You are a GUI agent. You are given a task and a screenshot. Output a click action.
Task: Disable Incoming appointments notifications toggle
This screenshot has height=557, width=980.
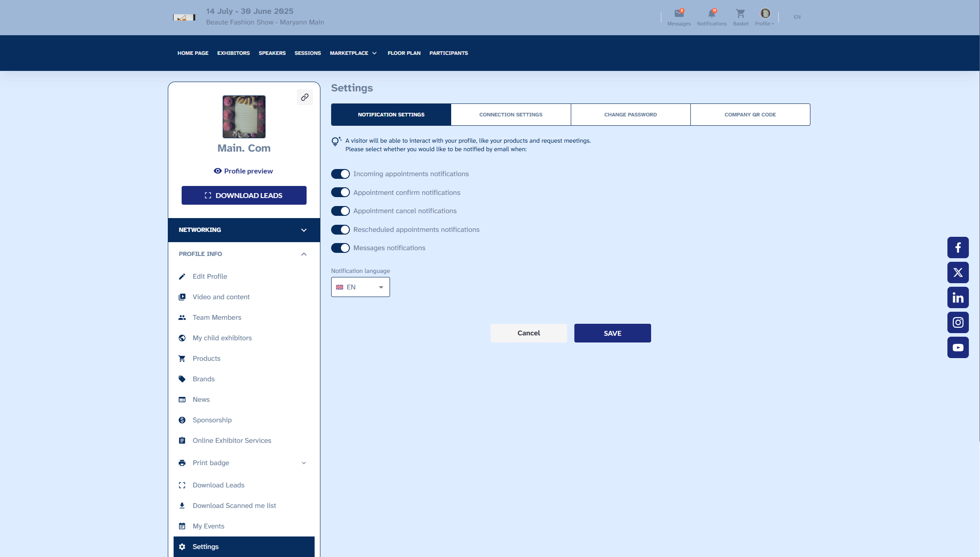(341, 174)
